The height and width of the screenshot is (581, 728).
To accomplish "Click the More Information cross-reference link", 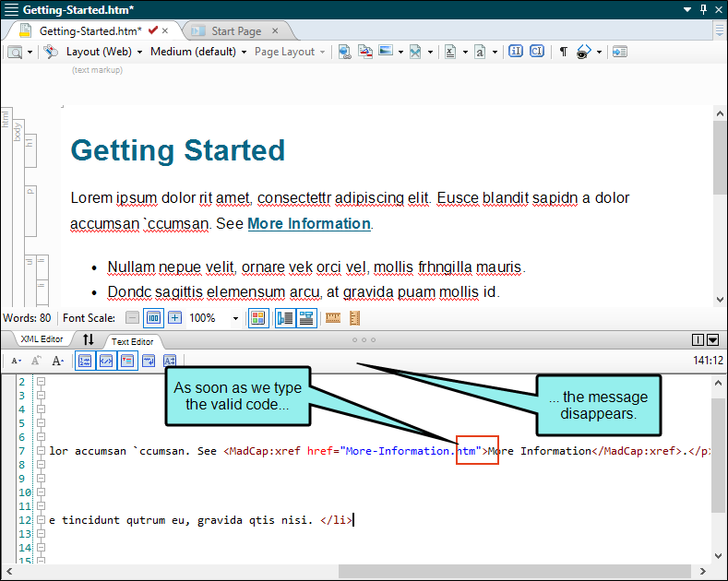I will click(x=308, y=223).
